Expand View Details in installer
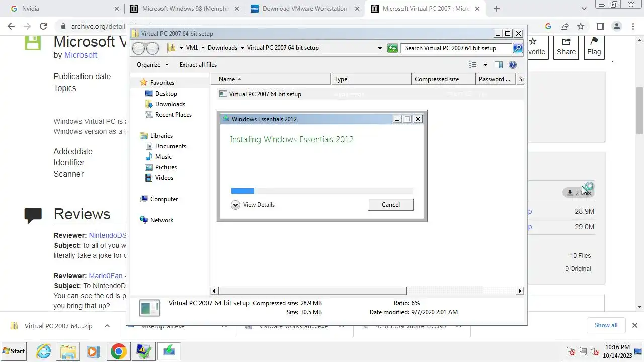The image size is (644, 362). (x=253, y=205)
